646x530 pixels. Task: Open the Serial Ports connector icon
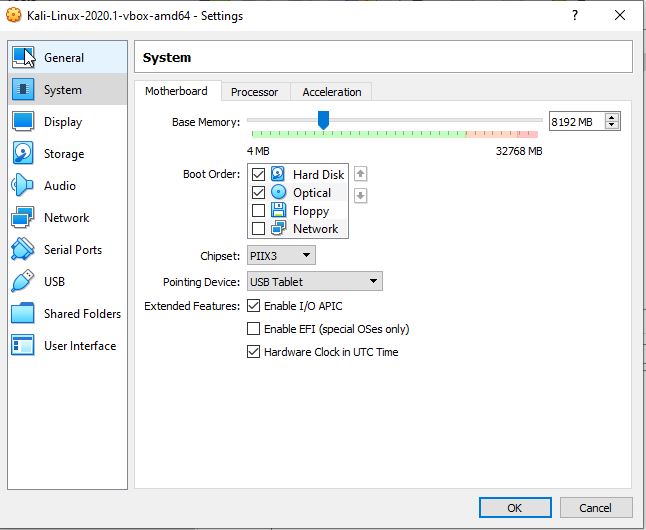[x=23, y=249]
